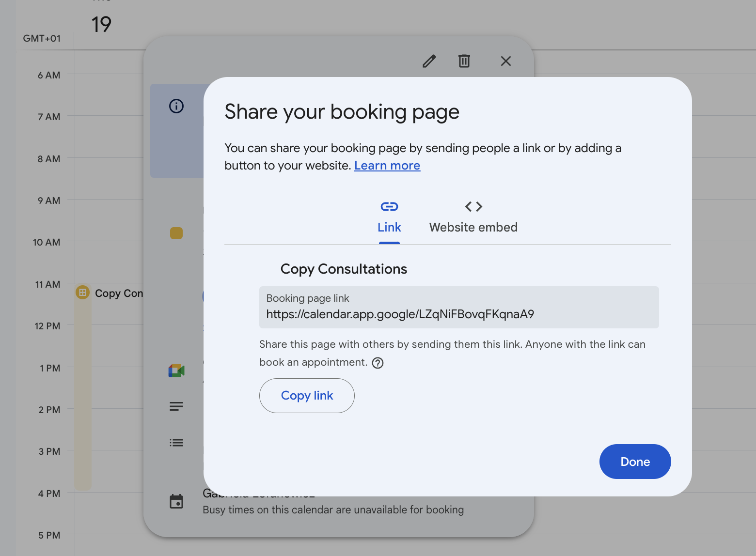Switch to the Link tab
This screenshot has width=756, height=556.
[x=389, y=227]
